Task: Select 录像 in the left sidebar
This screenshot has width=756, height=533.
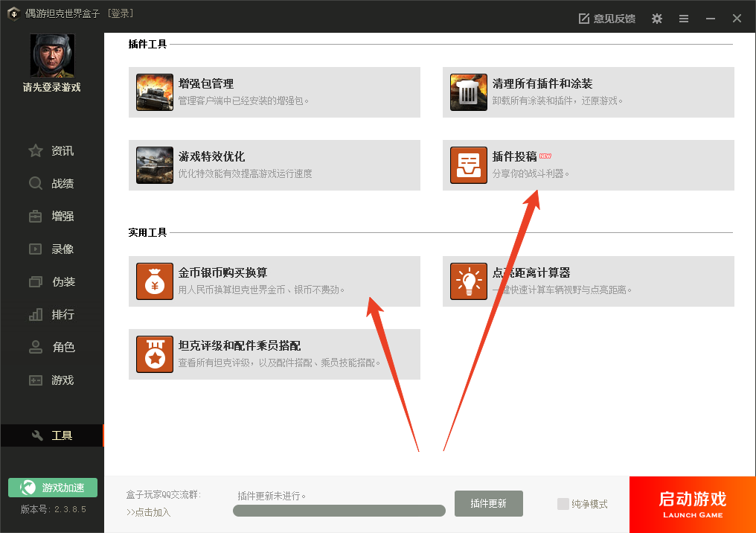Action: point(52,249)
